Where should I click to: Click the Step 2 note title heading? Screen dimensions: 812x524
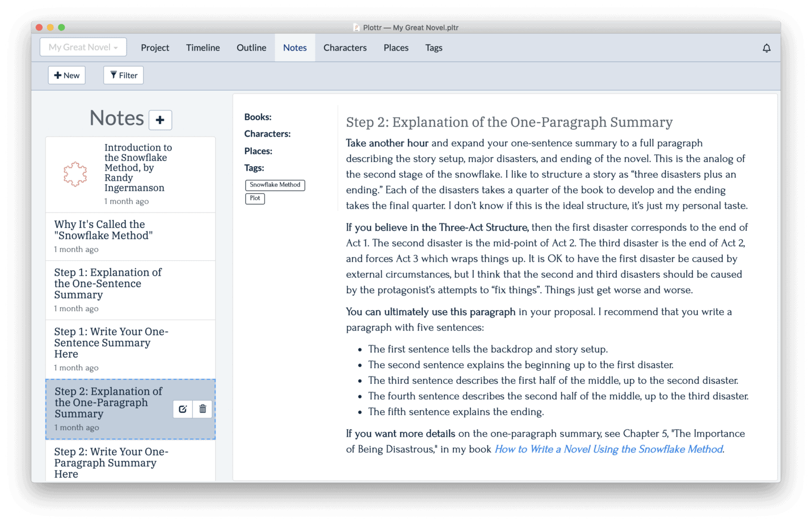[509, 122]
